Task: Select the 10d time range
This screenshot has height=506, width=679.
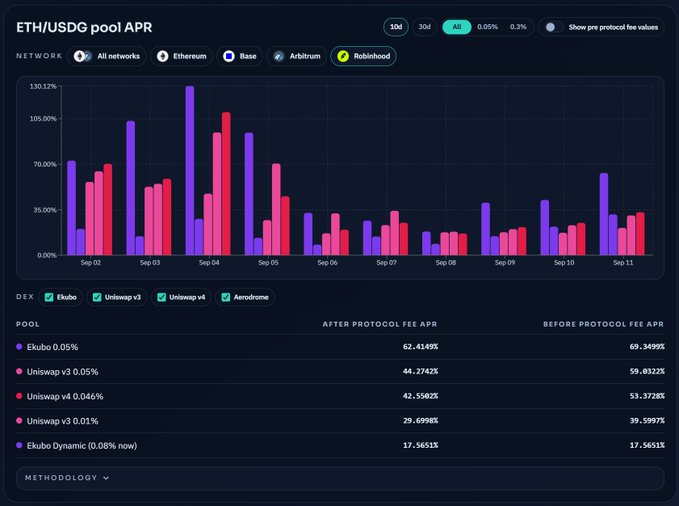Action: [396, 27]
